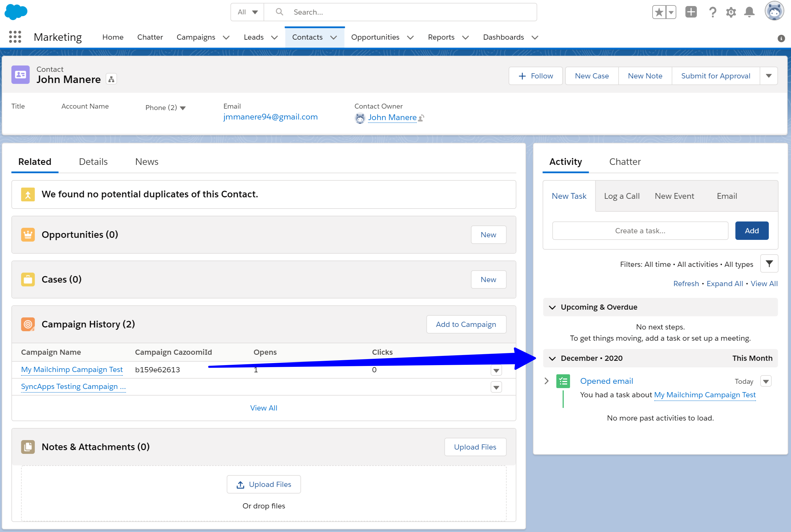Viewport: 791px width, 532px height.
Task: Open the Global Actions plus icon
Action: pyautogui.click(x=691, y=12)
